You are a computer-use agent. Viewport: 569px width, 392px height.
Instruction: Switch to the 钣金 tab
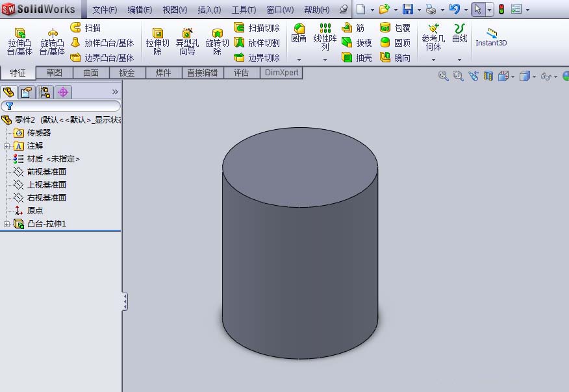127,73
